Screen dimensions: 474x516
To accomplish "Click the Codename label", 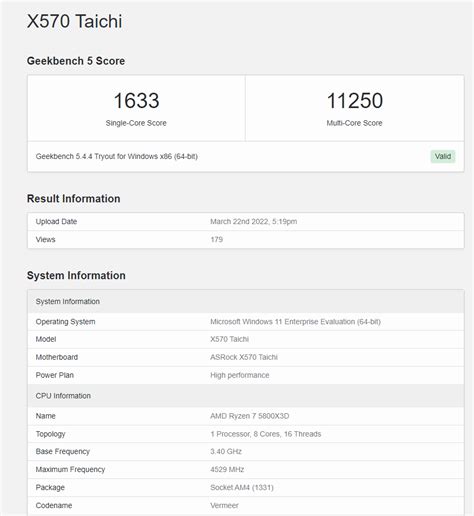I will point(54,506).
